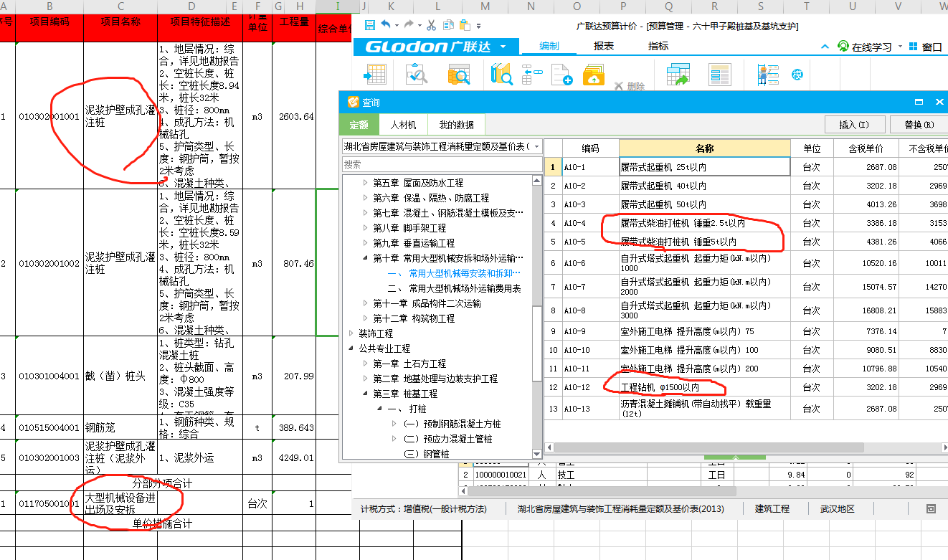The width and height of the screenshot is (948, 560).
Task: Click the status bar icon right of 武汉地区
Action: point(931,508)
